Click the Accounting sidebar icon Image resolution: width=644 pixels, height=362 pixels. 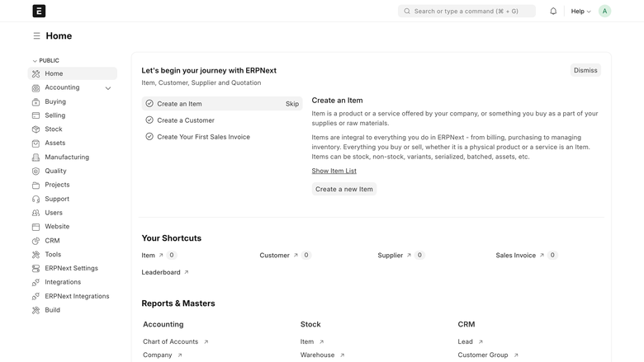(x=36, y=87)
